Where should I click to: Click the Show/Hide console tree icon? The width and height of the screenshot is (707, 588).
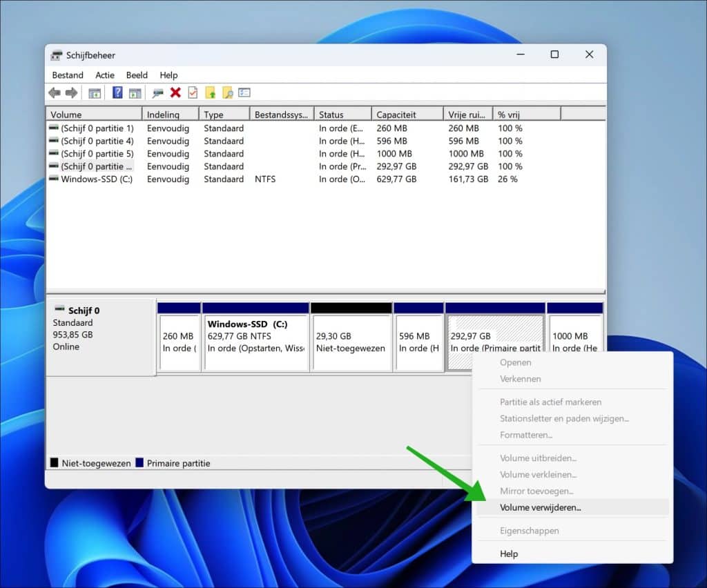[x=95, y=93]
